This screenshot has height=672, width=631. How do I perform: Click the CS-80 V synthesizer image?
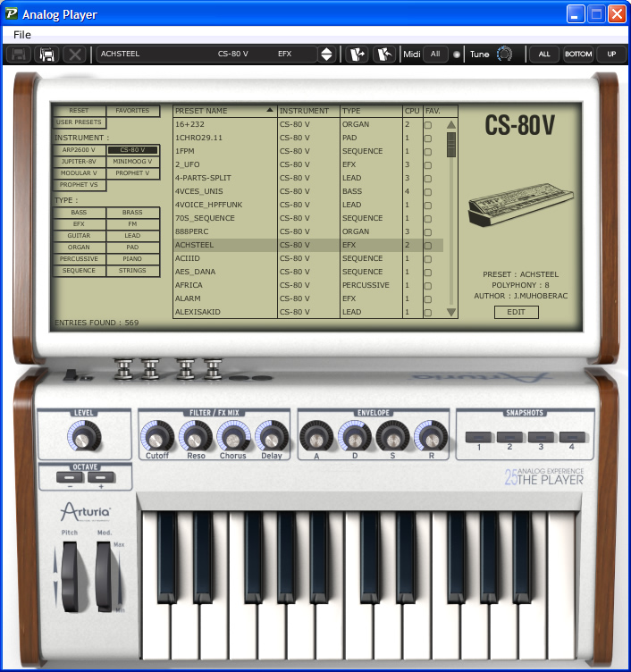tap(520, 205)
